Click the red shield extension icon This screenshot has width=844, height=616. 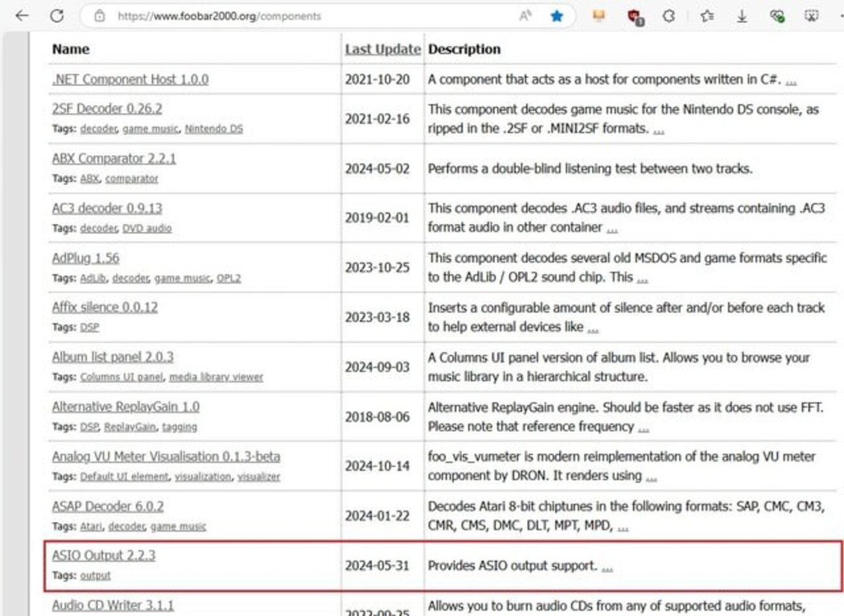tap(635, 17)
